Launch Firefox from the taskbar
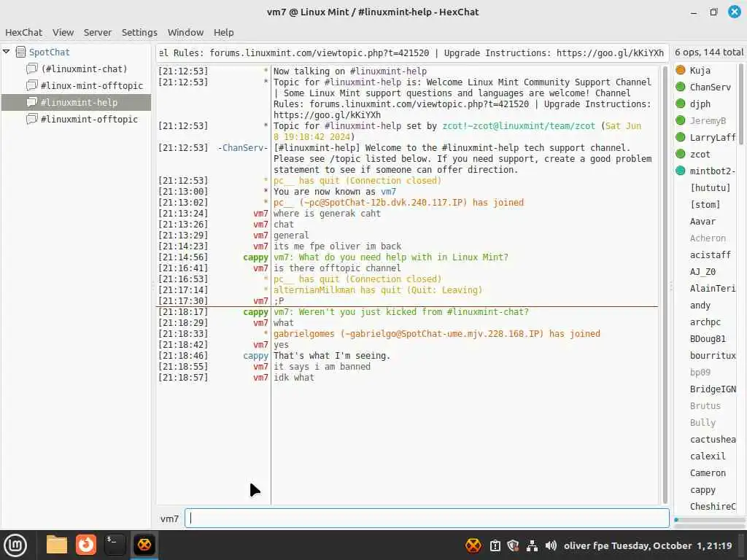 click(x=86, y=545)
